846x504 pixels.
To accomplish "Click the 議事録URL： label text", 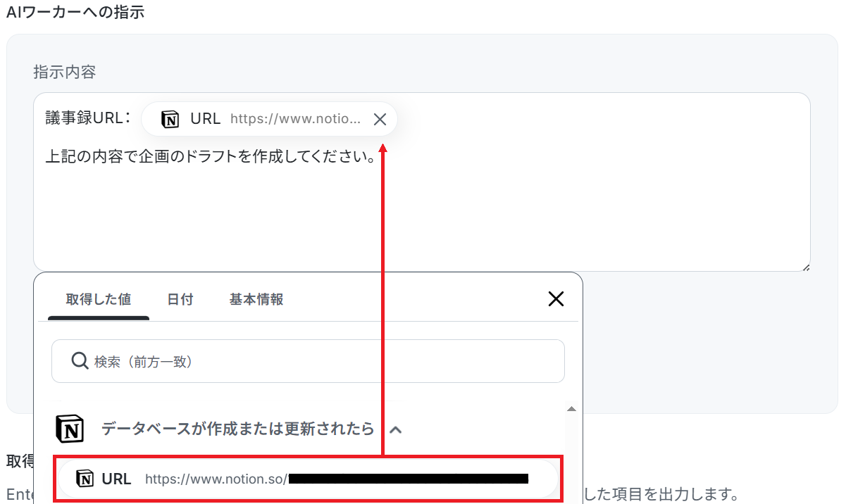I will click(89, 118).
